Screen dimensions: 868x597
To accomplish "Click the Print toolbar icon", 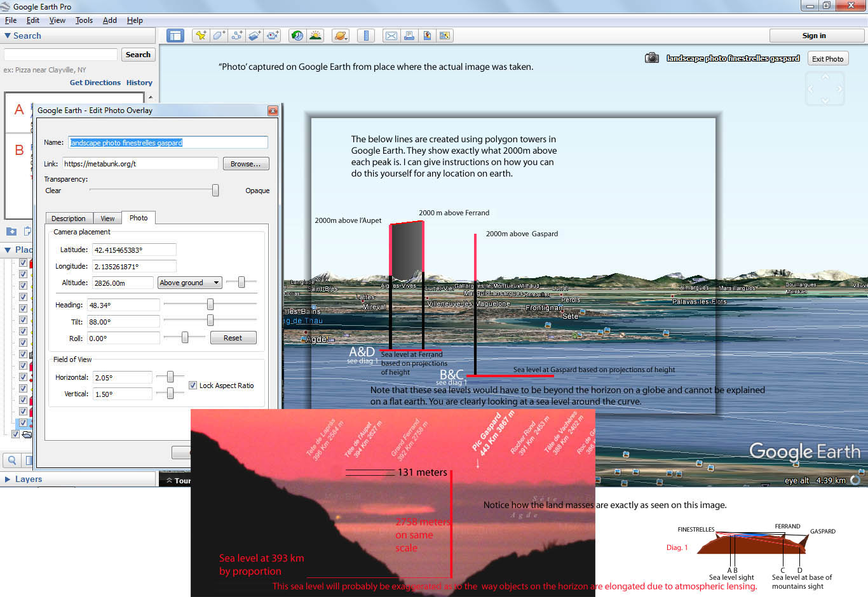I will tap(409, 36).
